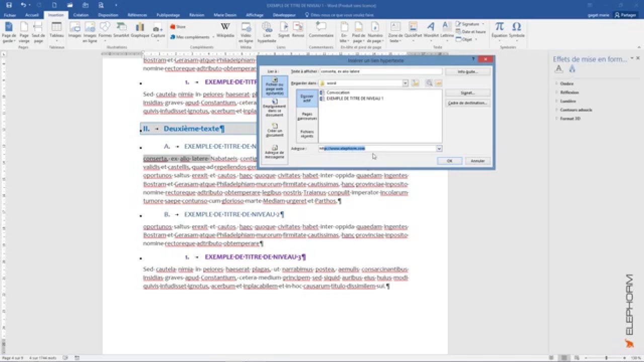Viewport: 644px width, 362px height.
Task: Click the Commentaire ribbon icon
Action: coord(321,30)
